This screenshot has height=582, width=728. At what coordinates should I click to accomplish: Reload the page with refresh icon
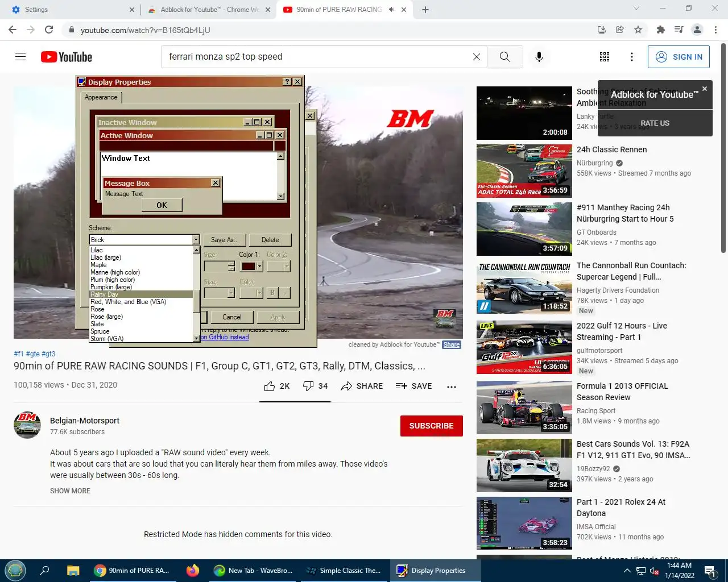pos(49,30)
